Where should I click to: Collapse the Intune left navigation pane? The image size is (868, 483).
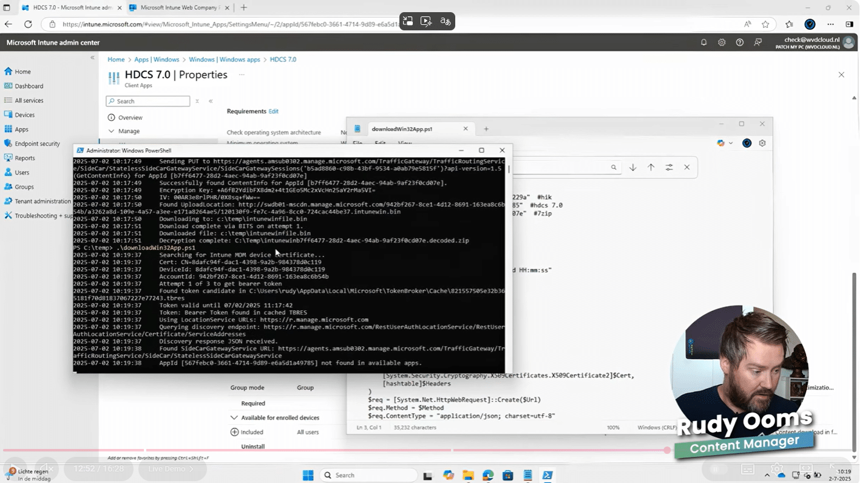(92, 58)
